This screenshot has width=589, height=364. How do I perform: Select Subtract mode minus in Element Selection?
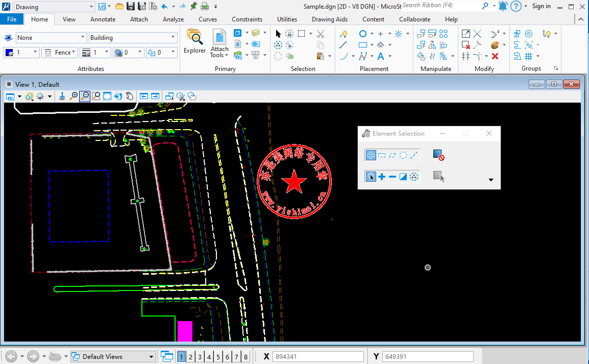coord(392,177)
